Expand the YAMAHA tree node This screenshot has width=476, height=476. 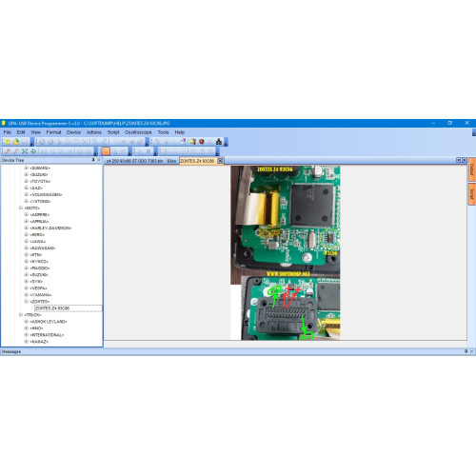(x=27, y=295)
